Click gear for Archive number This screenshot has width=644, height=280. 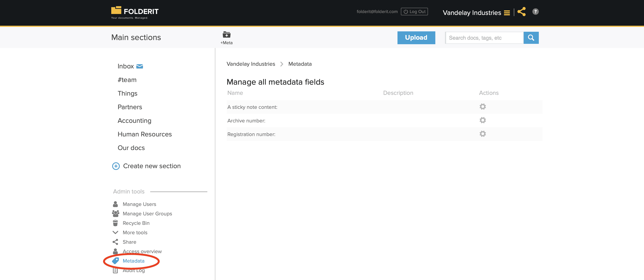click(x=482, y=120)
